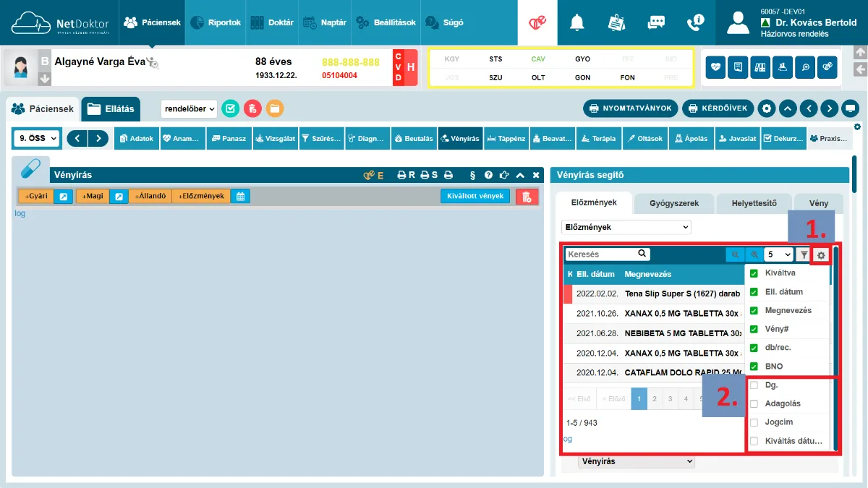Enable the Jogcím column checkbox
Screen dimensions: 868x488
tap(754, 422)
